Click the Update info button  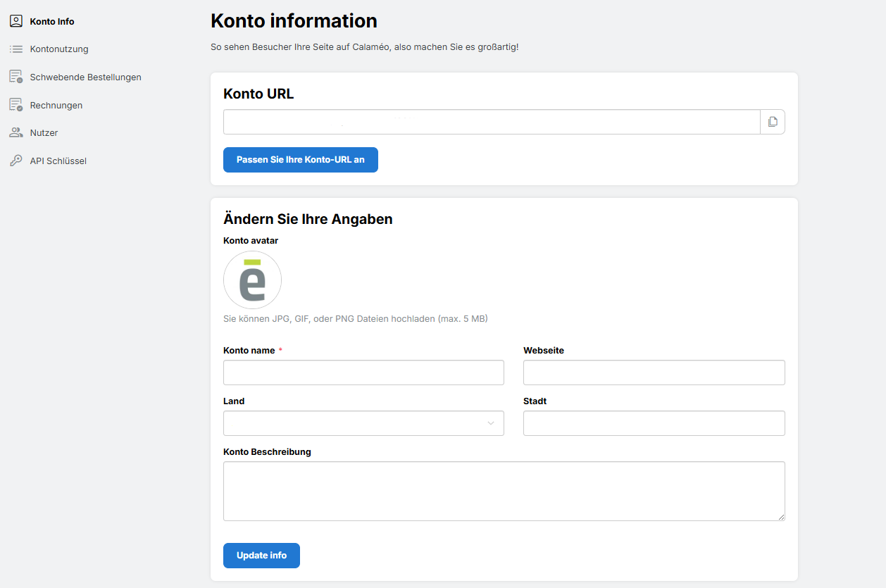coord(261,556)
